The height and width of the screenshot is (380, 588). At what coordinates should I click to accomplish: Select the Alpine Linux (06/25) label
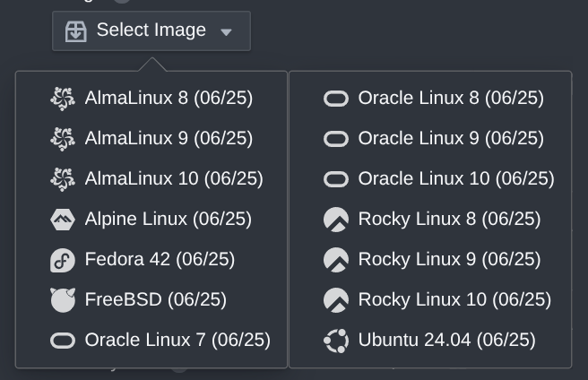click(168, 220)
